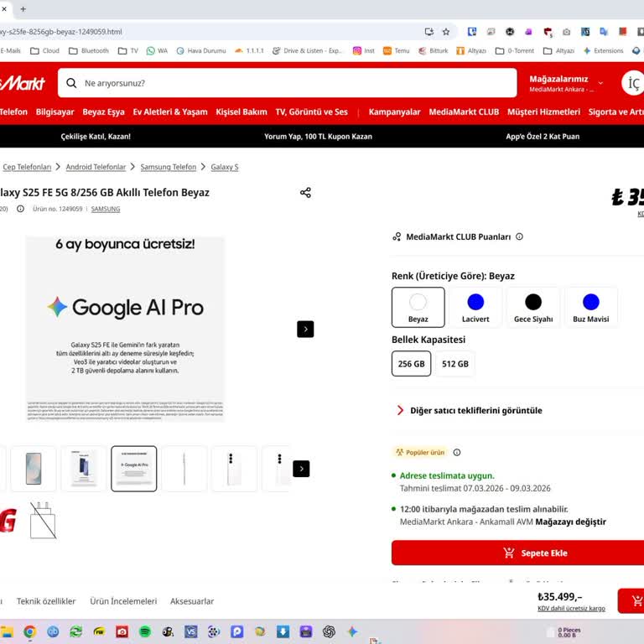The height and width of the screenshot is (644, 644).
Task: Switch to Teknik özellikler tab
Action: (46, 601)
